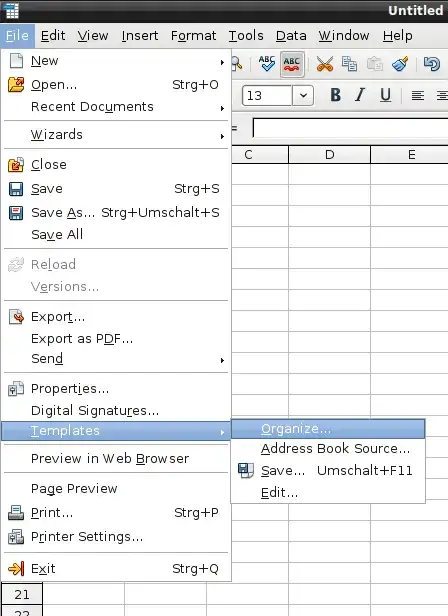Toggle Underline formatting
The width and height of the screenshot is (448, 616).
pyautogui.click(x=385, y=95)
